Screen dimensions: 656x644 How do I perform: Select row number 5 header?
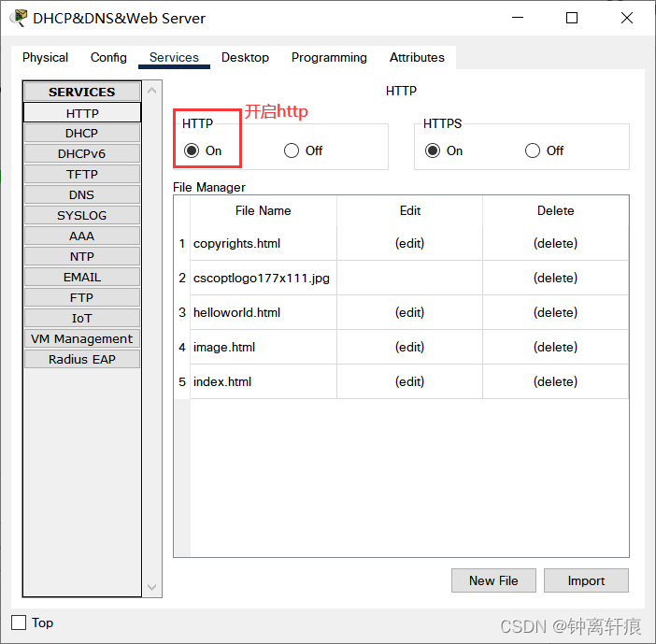coord(182,381)
